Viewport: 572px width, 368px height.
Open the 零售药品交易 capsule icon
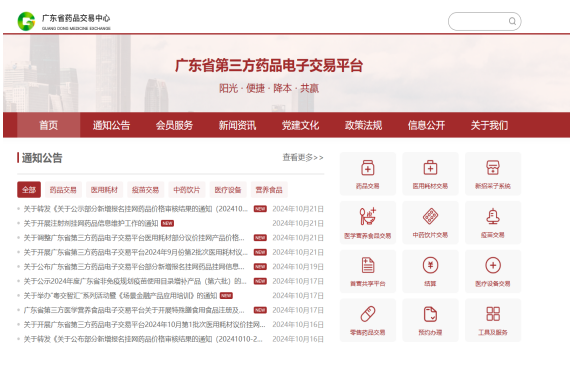pos(368,314)
